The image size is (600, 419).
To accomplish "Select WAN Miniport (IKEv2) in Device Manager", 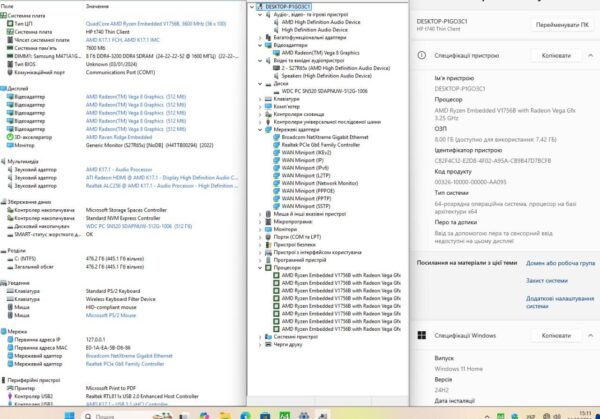I will point(307,152).
